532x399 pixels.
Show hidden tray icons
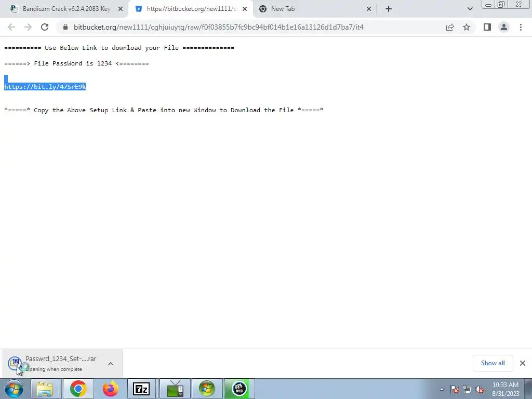(442, 390)
